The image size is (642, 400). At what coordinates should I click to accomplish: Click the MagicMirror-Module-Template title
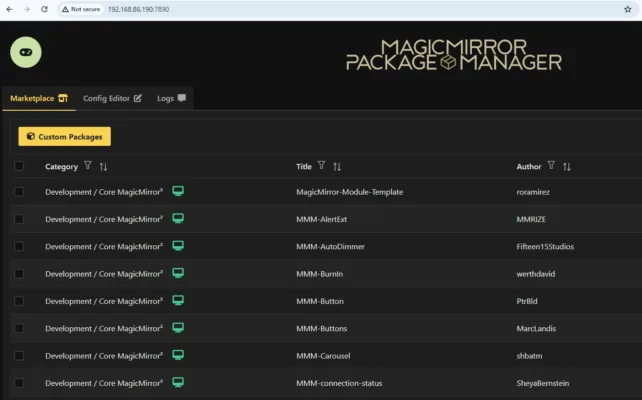[x=350, y=192]
